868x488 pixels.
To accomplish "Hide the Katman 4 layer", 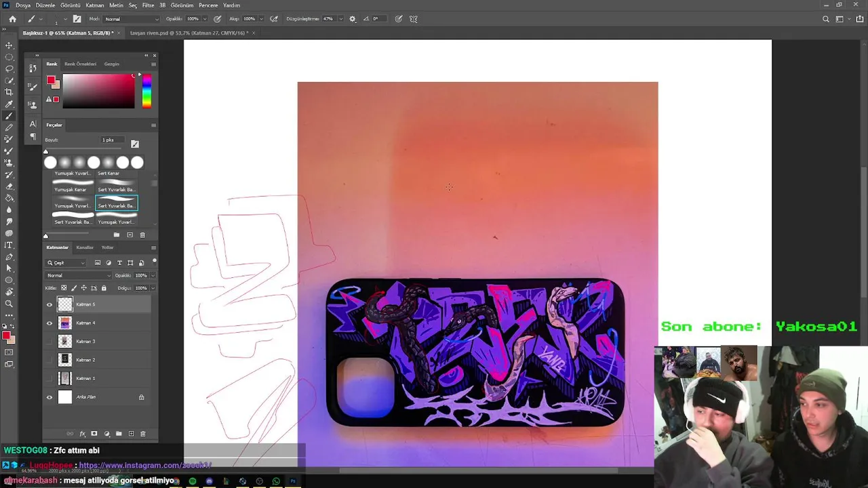I will point(49,323).
